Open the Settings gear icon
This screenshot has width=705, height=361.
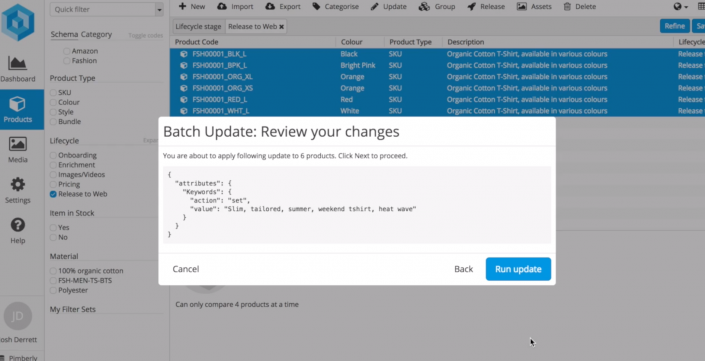[x=18, y=184]
